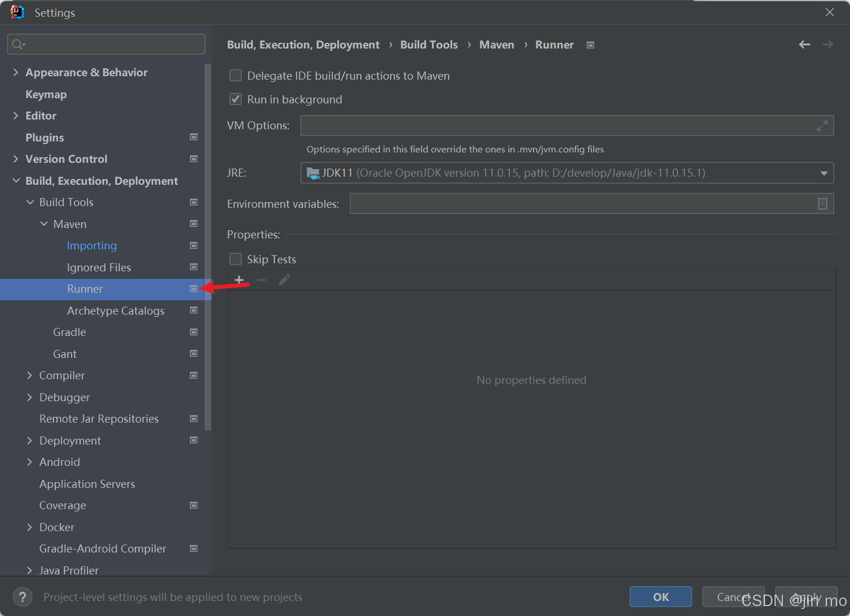Screen dimensions: 850x616
Task: Open Coverage settings
Action: pyautogui.click(x=62, y=505)
